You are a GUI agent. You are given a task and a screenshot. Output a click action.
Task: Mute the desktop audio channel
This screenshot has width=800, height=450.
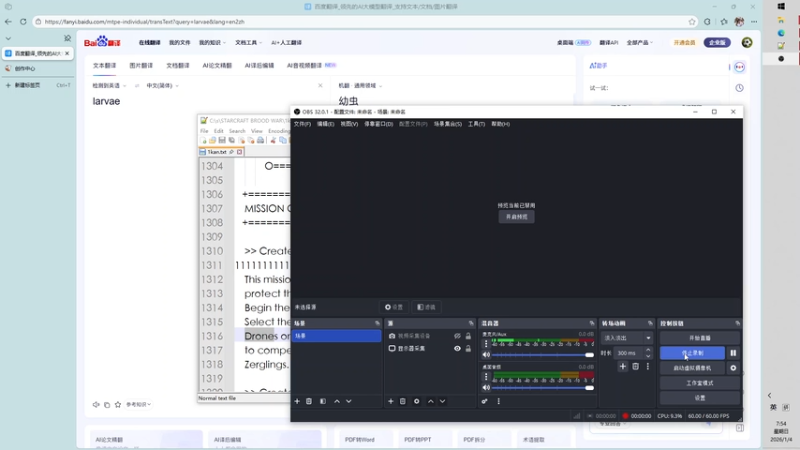click(x=486, y=388)
